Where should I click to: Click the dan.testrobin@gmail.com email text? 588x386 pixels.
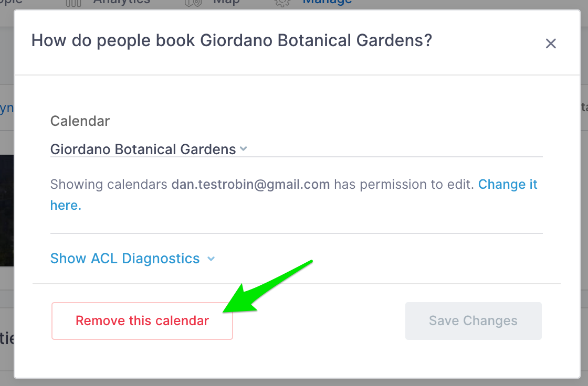(x=250, y=185)
